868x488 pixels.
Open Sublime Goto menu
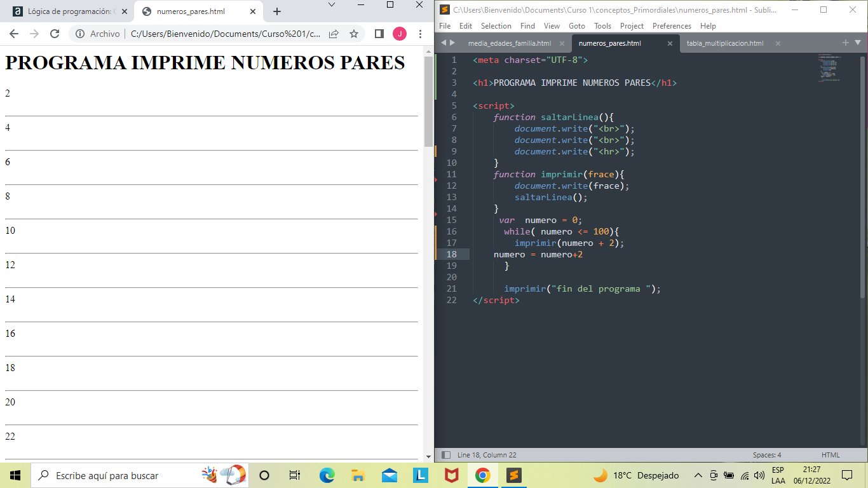pyautogui.click(x=577, y=26)
